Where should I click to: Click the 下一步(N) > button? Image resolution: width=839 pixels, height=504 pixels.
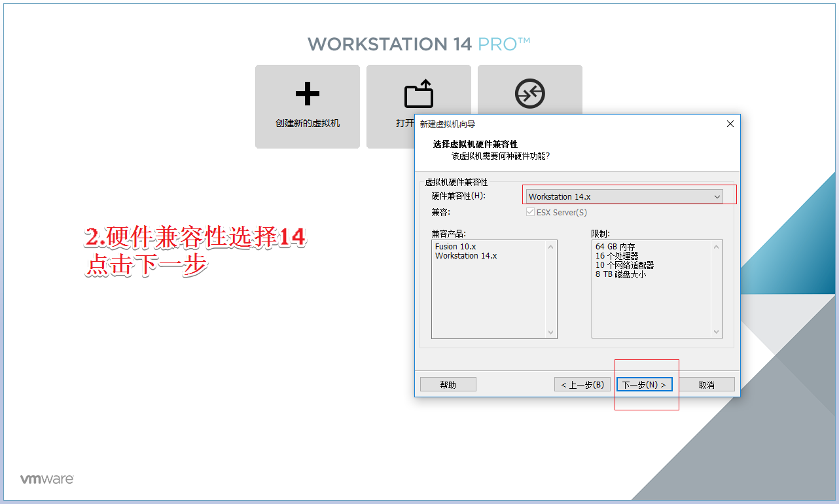point(645,385)
